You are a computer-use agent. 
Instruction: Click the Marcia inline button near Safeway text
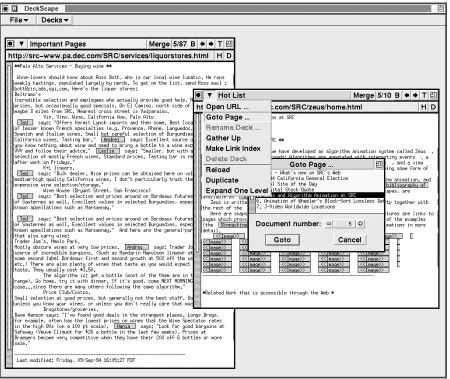pyautogui.click(x=125, y=326)
